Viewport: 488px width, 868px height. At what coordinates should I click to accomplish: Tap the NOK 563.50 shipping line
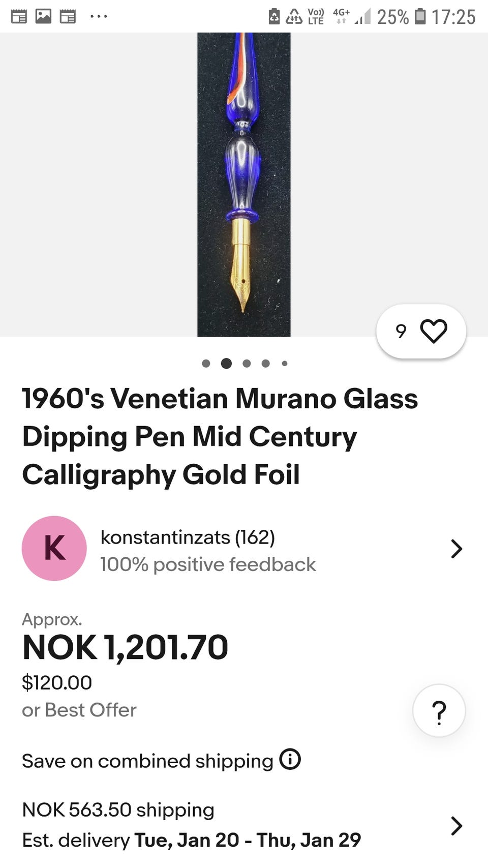coord(118,810)
